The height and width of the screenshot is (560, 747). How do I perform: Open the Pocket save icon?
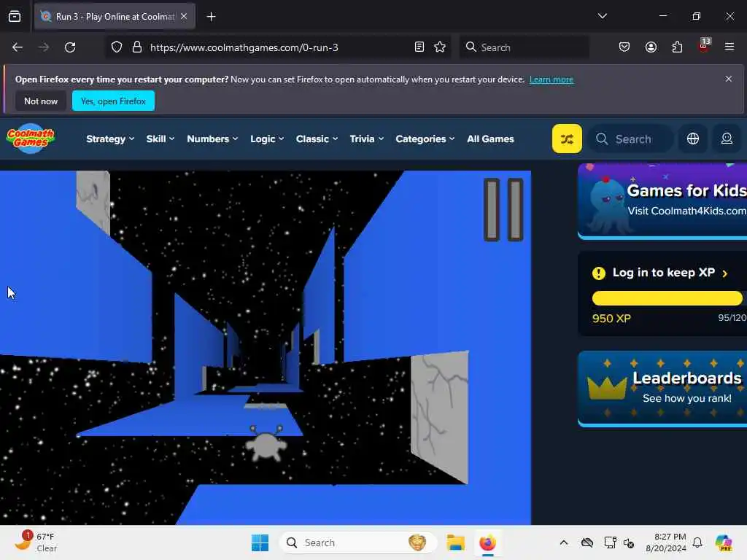point(624,47)
